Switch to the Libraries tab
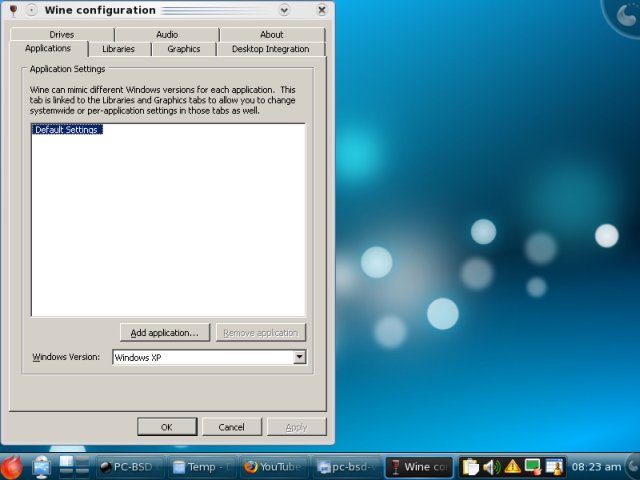 tap(118, 49)
